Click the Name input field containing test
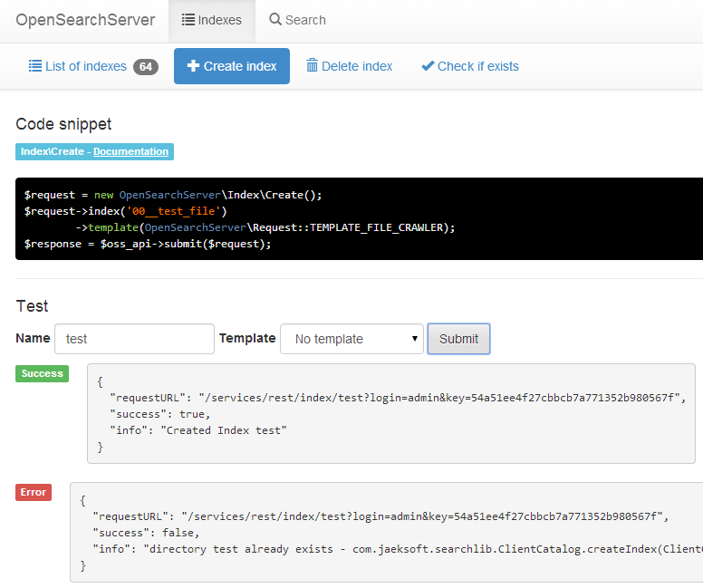Viewport: 703px width, 588px height. tap(134, 339)
